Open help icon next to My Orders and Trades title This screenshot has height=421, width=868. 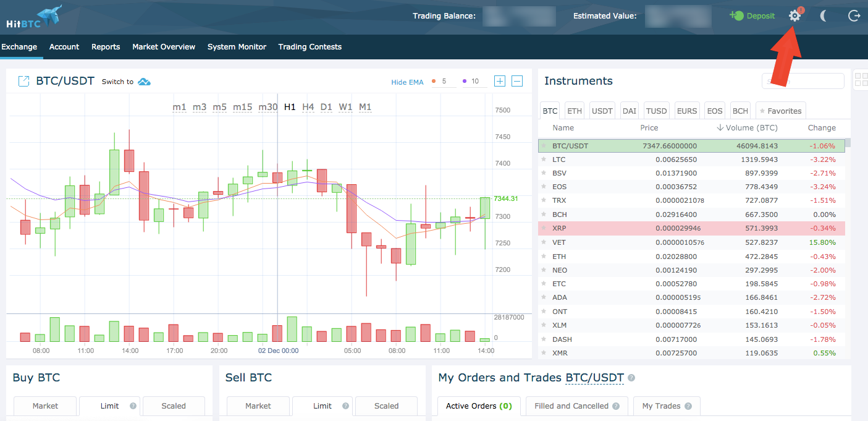tap(631, 378)
